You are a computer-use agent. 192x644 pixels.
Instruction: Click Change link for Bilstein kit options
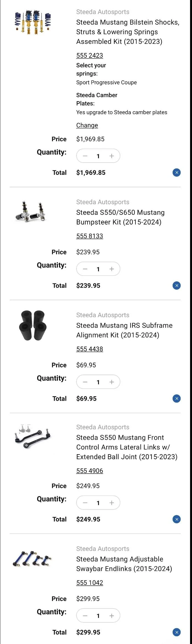(87, 125)
